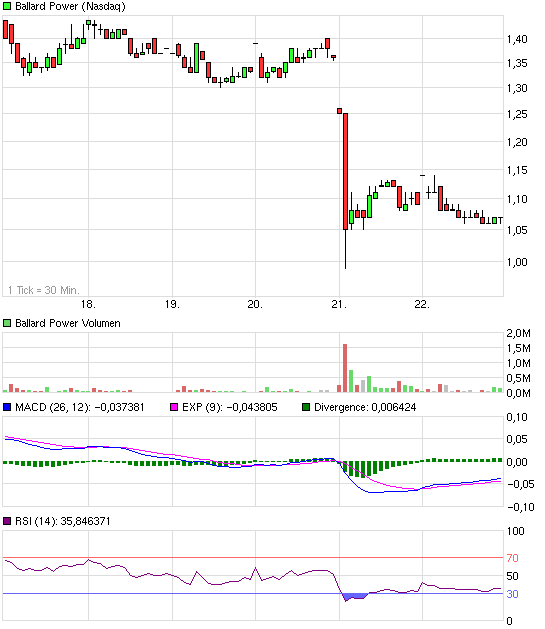
Task: Click the green Ballard Power (Nasdaq) legend swatch
Action: pos(7,6)
